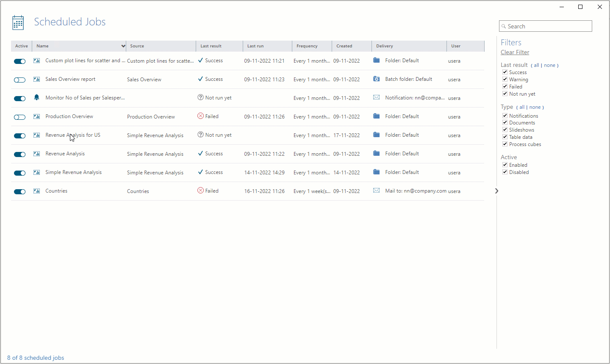
Task: Click envelope icon for Notification delivery
Action: click(376, 97)
